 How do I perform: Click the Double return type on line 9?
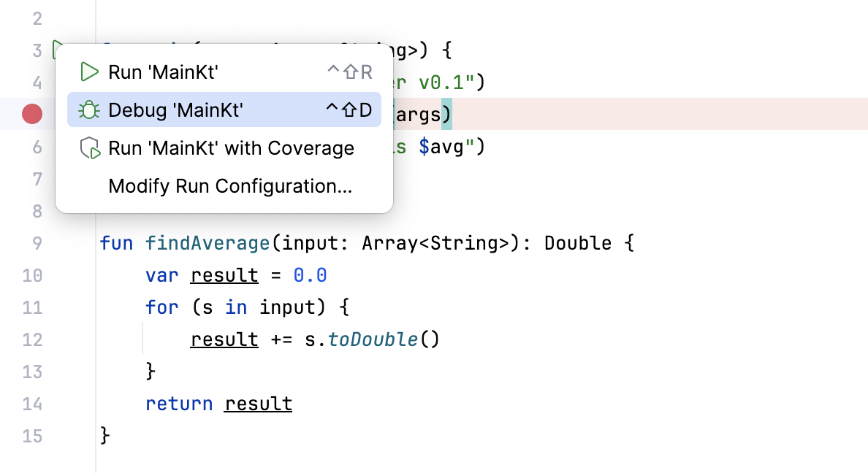pos(578,243)
